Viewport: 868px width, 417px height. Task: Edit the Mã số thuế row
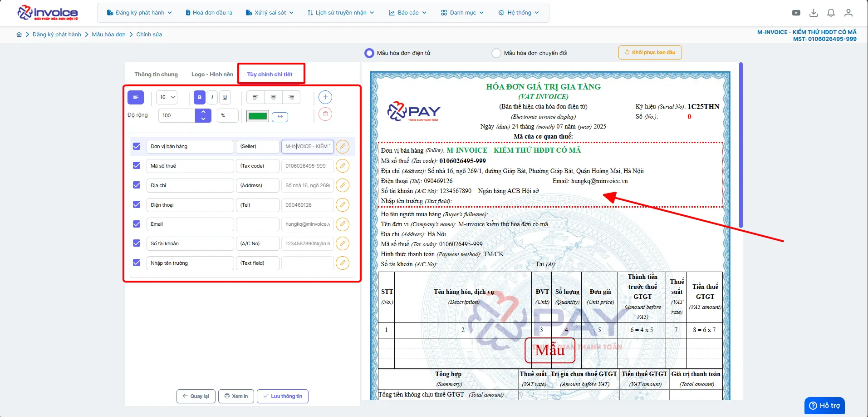tap(343, 166)
